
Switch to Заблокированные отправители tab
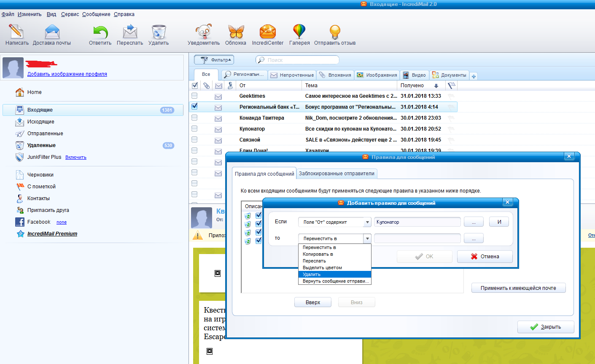coord(337,174)
